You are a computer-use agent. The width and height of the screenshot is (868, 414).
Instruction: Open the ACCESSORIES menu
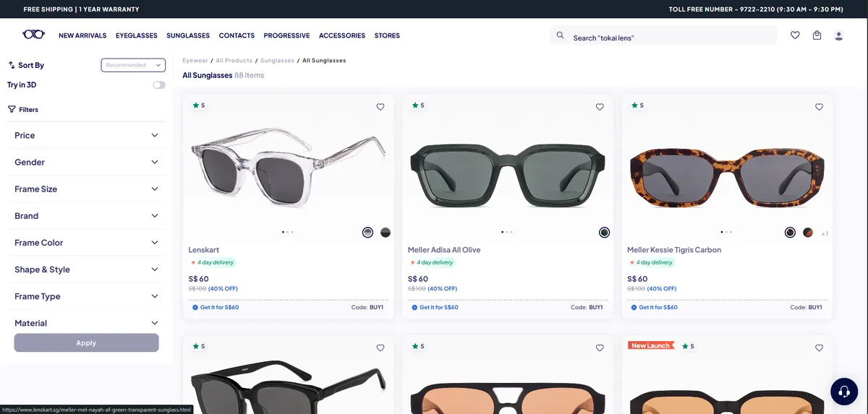click(x=342, y=35)
